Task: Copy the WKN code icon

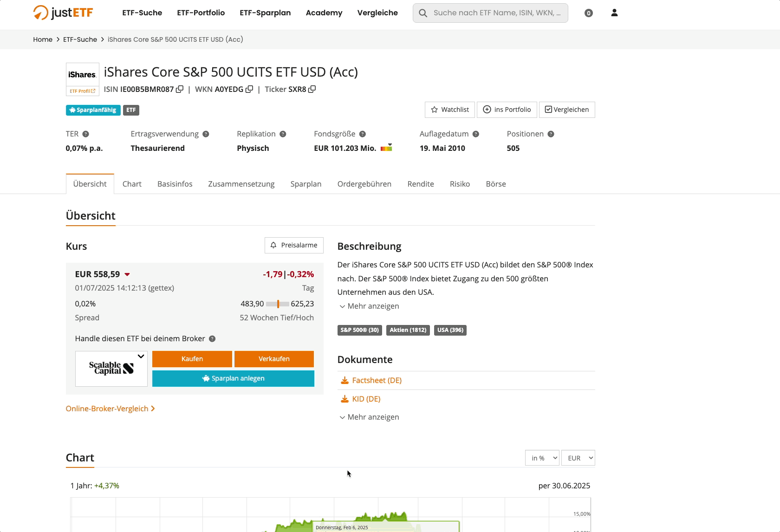Action: point(249,89)
